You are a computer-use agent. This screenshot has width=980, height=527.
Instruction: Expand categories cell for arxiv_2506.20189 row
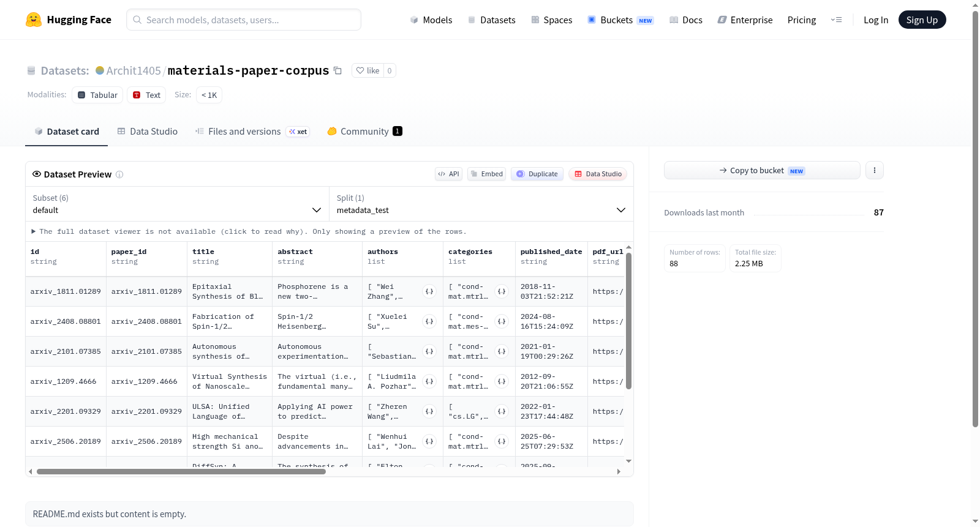point(502,441)
